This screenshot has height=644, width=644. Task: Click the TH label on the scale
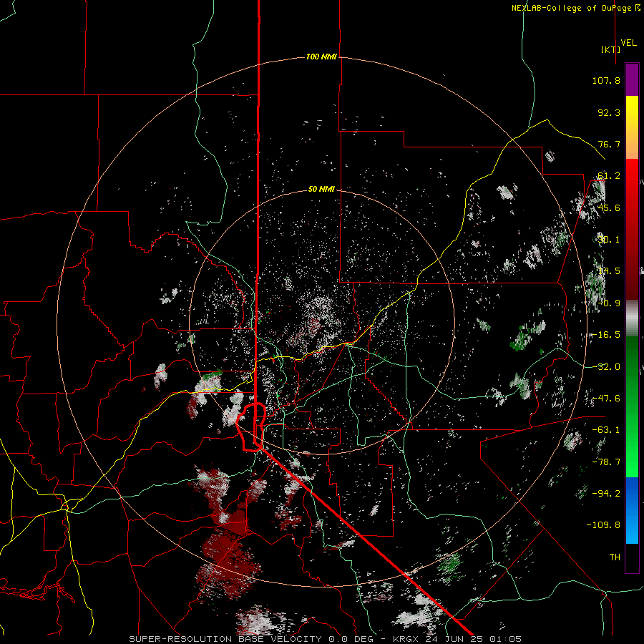(615, 557)
